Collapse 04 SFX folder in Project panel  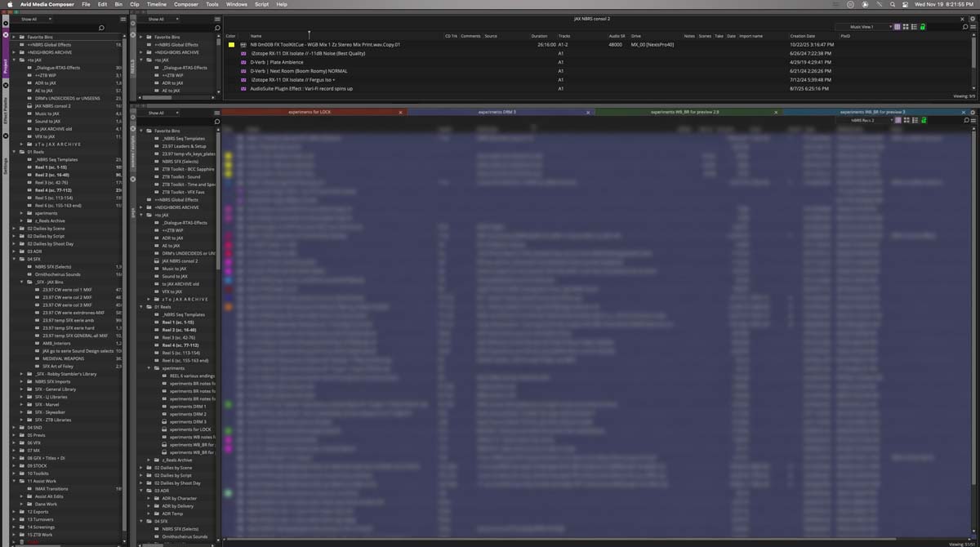(x=15, y=259)
